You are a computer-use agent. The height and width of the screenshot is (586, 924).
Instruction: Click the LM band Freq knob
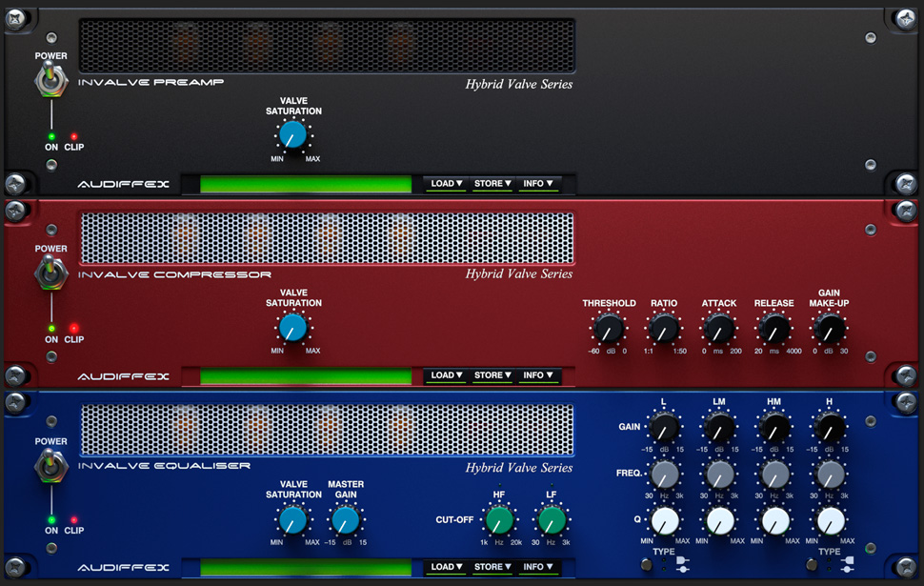pyautogui.click(x=719, y=474)
